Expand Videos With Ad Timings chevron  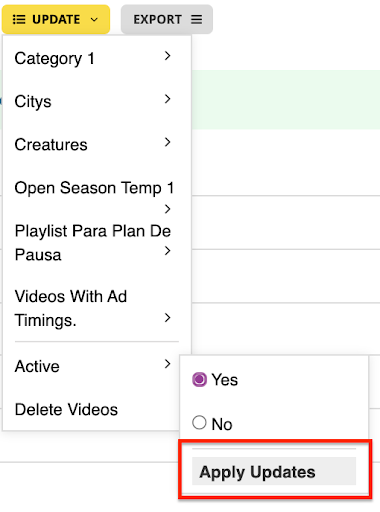pos(167,318)
